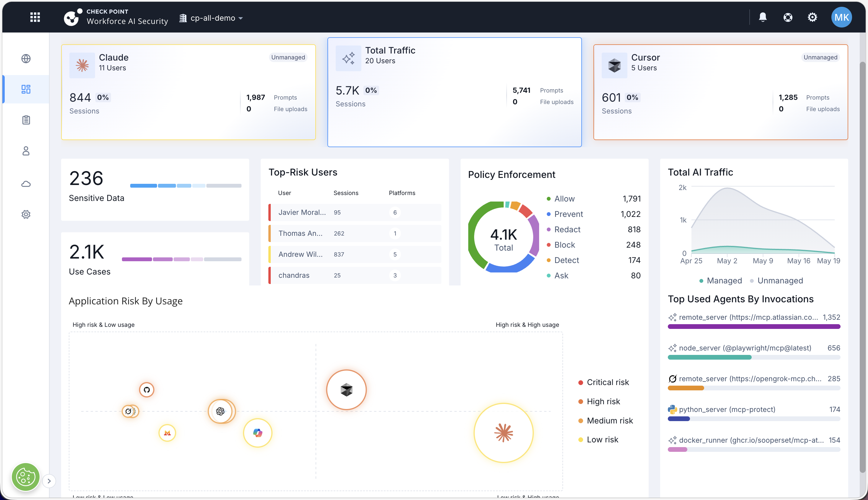This screenshot has height=500, width=868.
Task: Click the OpenAI ChatGPT bubble in risk chart
Action: [221, 411]
